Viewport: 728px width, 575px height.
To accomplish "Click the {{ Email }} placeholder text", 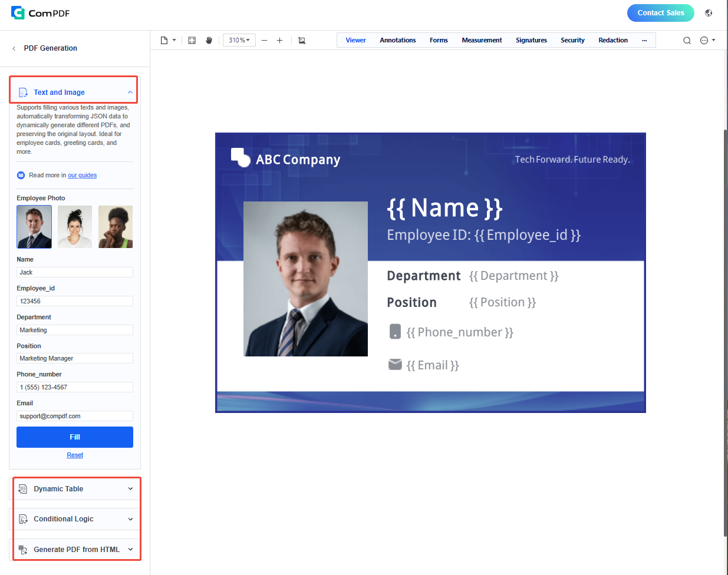I will 433,365.
